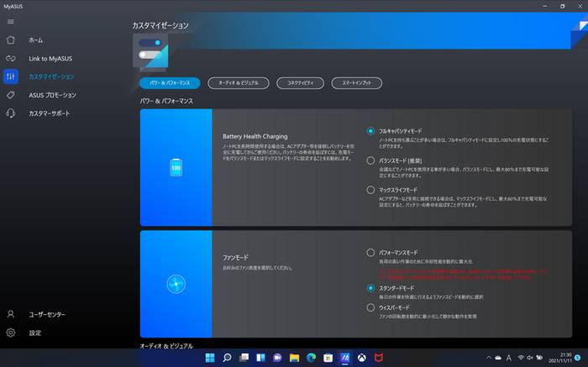Click the Audio & Visual (オーディオ&ビジュアル) section heading at bottom
This screenshot has width=588, height=367.
coord(166,346)
